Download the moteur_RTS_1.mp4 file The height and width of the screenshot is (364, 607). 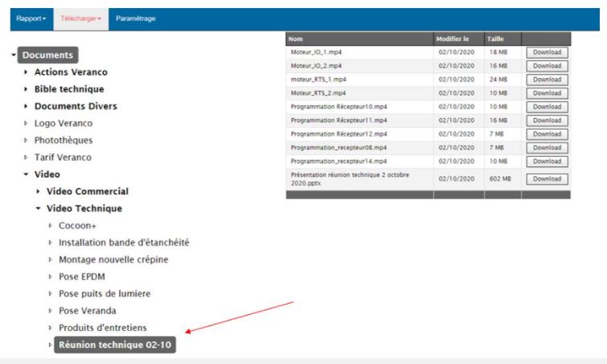click(547, 80)
